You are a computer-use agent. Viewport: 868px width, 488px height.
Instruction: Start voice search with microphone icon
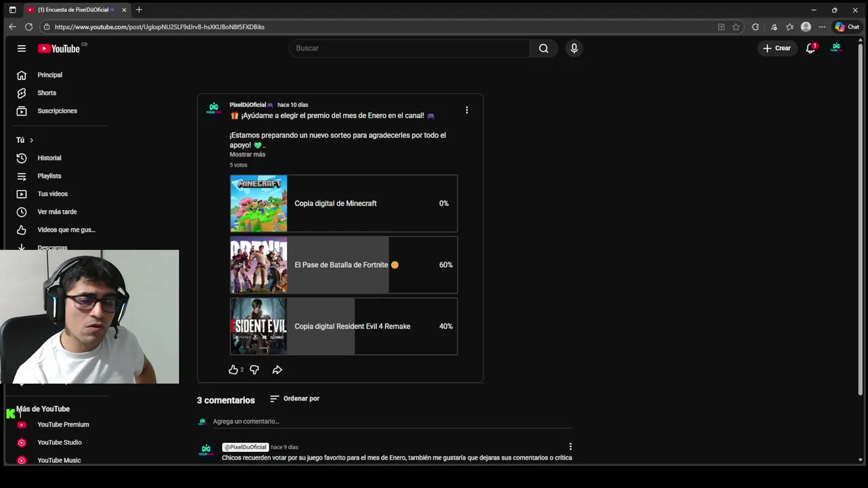coord(574,48)
